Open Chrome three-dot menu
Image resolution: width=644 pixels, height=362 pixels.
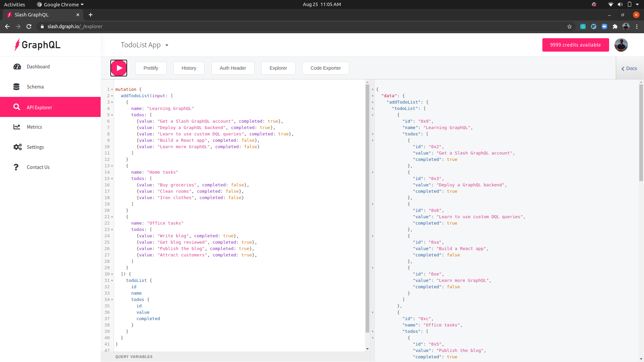(x=637, y=26)
